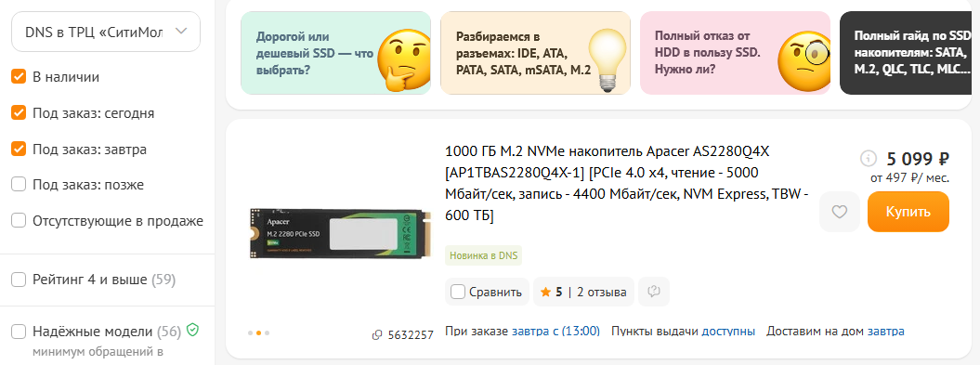Screen dimensions: 980x365
Task: Click the orange star rating of 5
Action: [x=545, y=292]
